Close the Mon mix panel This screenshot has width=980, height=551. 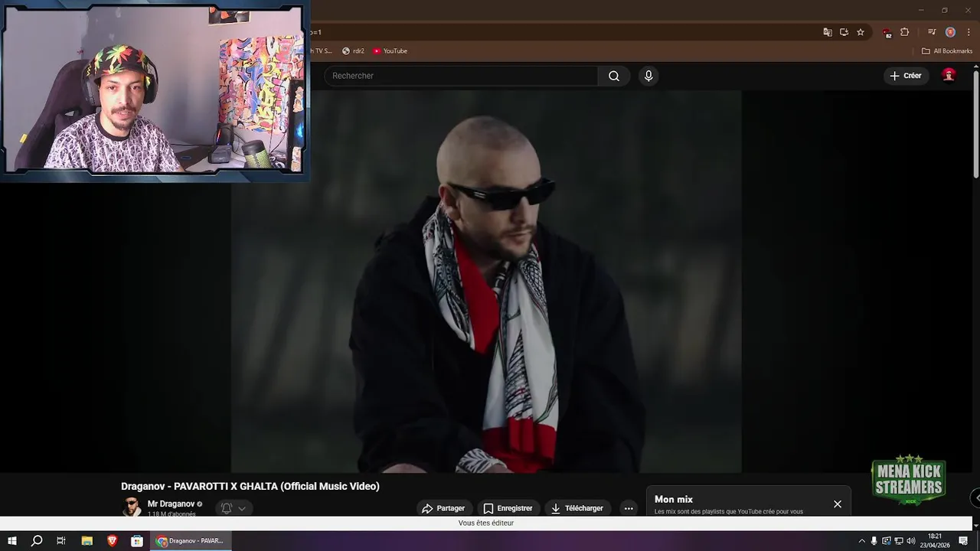(838, 504)
